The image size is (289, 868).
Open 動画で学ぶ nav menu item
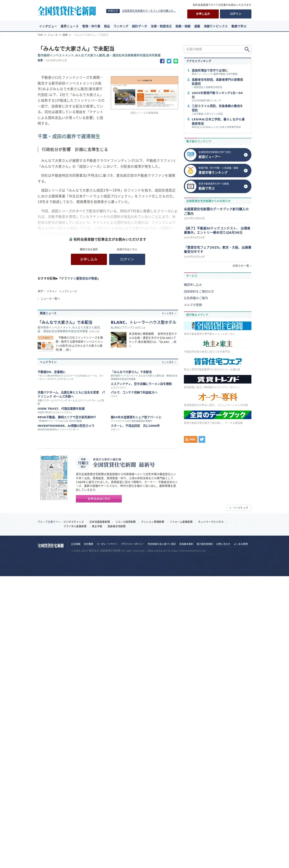(x=239, y=26)
